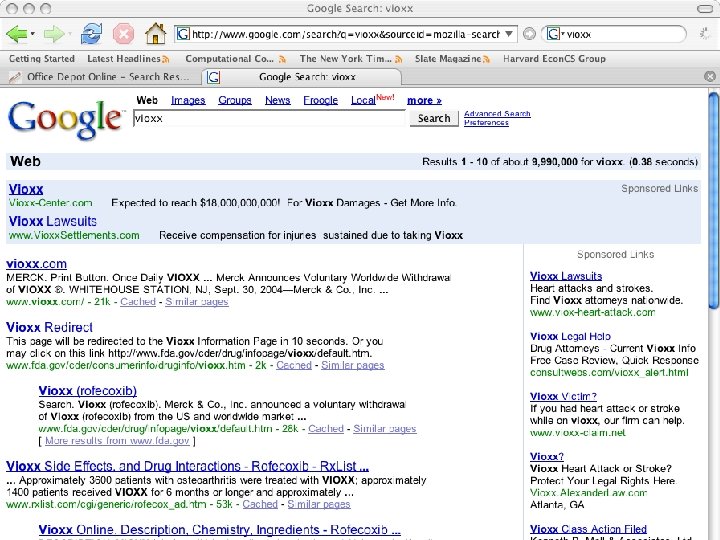Open the more » search options link
720x540 pixels.
[x=424, y=100]
